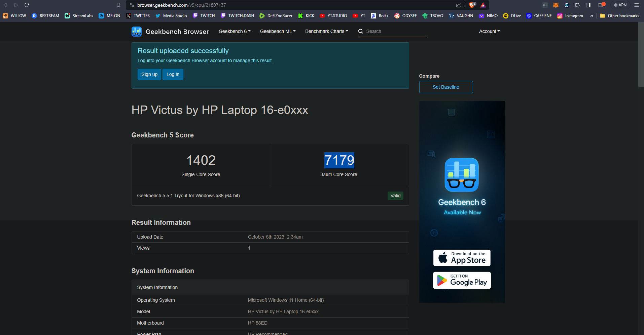Click Download on the App Store badge

462,258
